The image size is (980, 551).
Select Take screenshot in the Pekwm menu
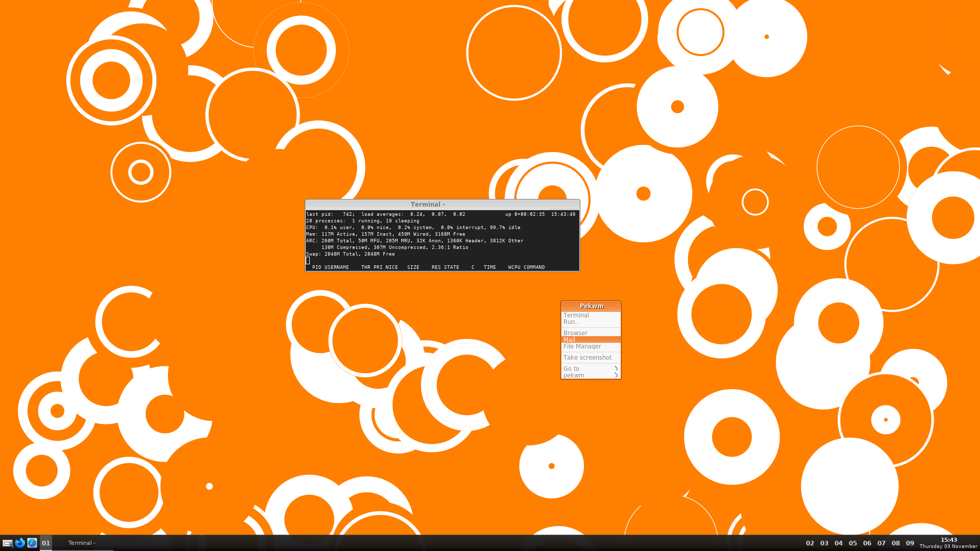pos(591,358)
